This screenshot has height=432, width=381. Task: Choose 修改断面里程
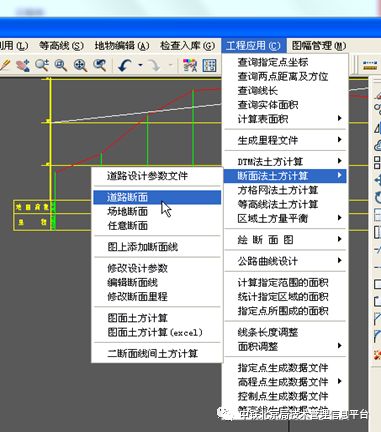[157, 297]
